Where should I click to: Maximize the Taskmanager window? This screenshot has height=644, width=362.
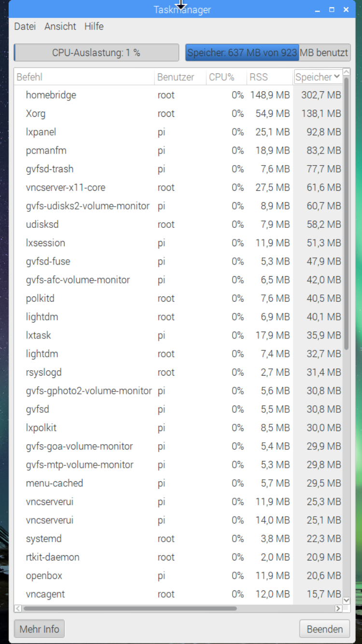[332, 10]
